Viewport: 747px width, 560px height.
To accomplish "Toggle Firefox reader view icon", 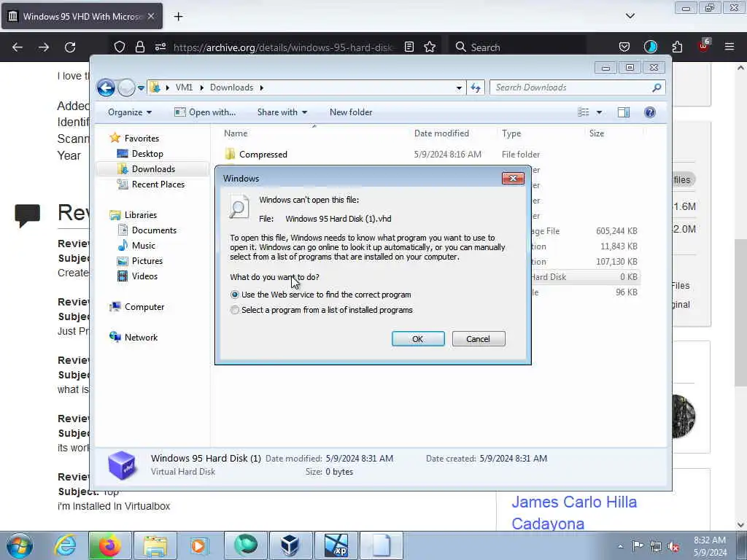I will (409, 47).
